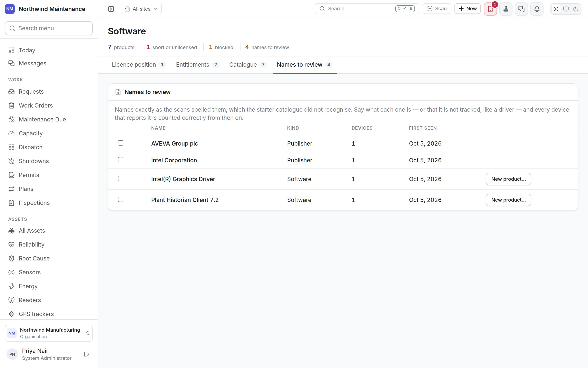Open GPS trackers in the sidebar
This screenshot has width=588, height=368.
click(49, 314)
